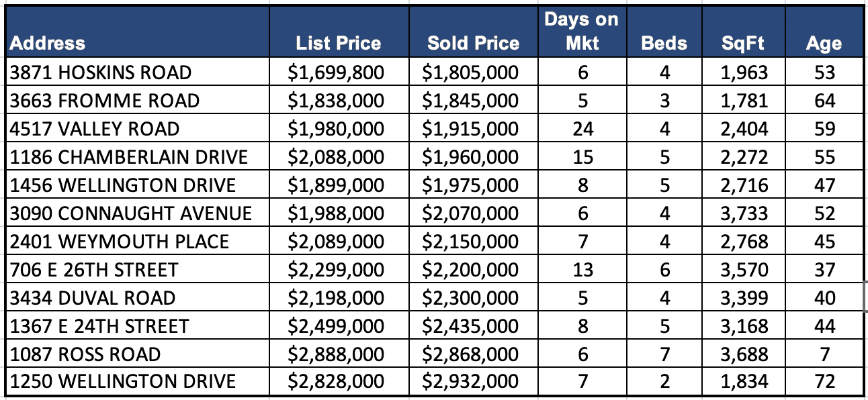Click the Age column header

click(824, 44)
